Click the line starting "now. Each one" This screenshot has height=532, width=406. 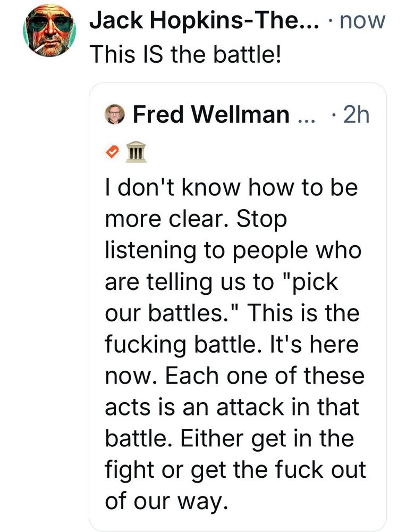tap(234, 375)
